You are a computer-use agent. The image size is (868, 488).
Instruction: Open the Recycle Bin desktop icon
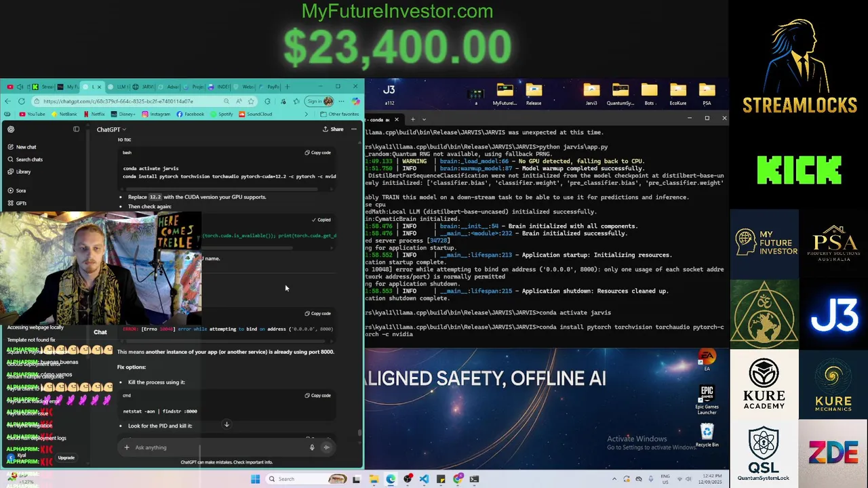pyautogui.click(x=707, y=435)
